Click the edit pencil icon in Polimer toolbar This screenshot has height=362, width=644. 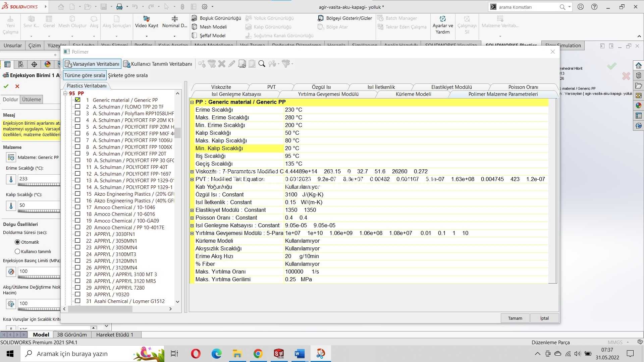pyautogui.click(x=232, y=64)
